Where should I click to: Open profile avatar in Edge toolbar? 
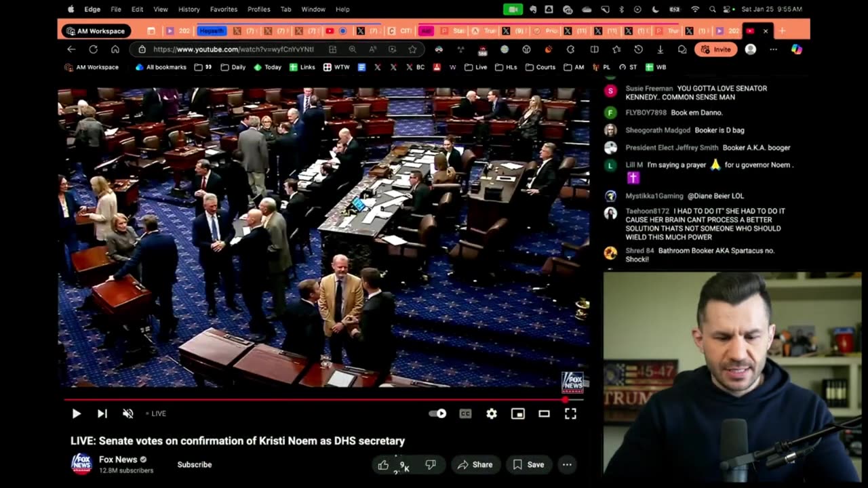[x=751, y=49]
